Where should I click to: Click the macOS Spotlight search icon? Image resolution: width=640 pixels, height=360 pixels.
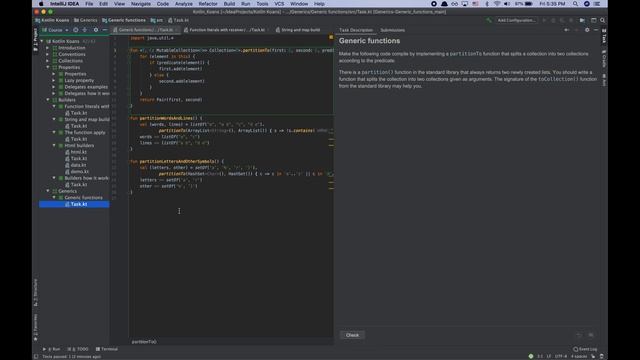coord(575,4)
